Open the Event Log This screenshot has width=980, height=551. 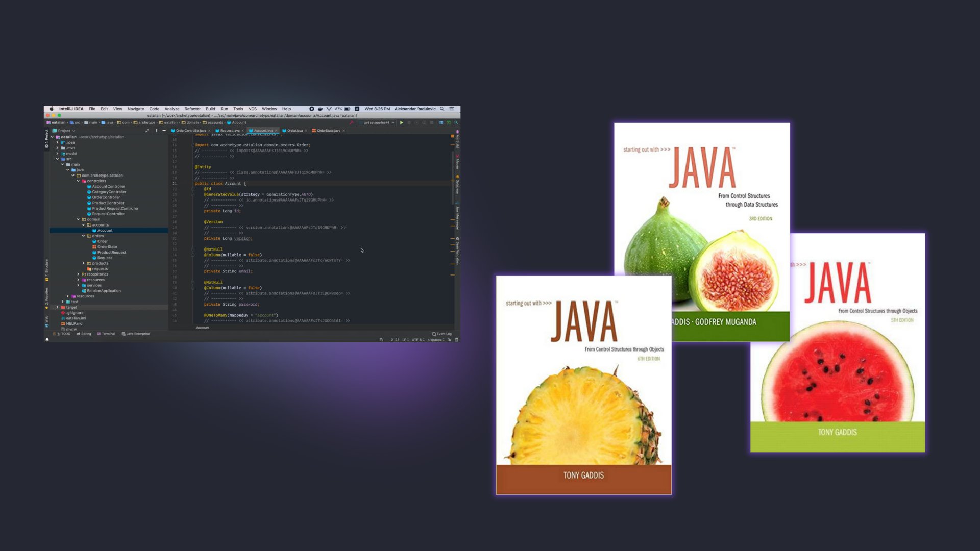tap(442, 334)
